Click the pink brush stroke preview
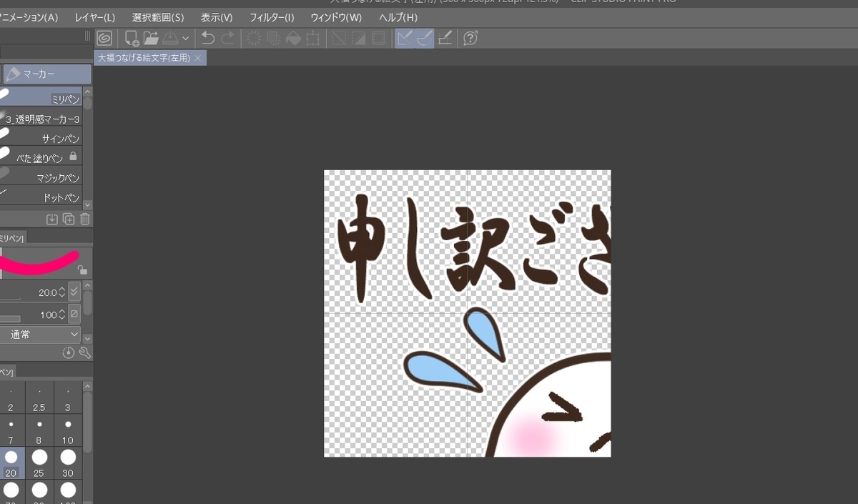 click(x=39, y=263)
